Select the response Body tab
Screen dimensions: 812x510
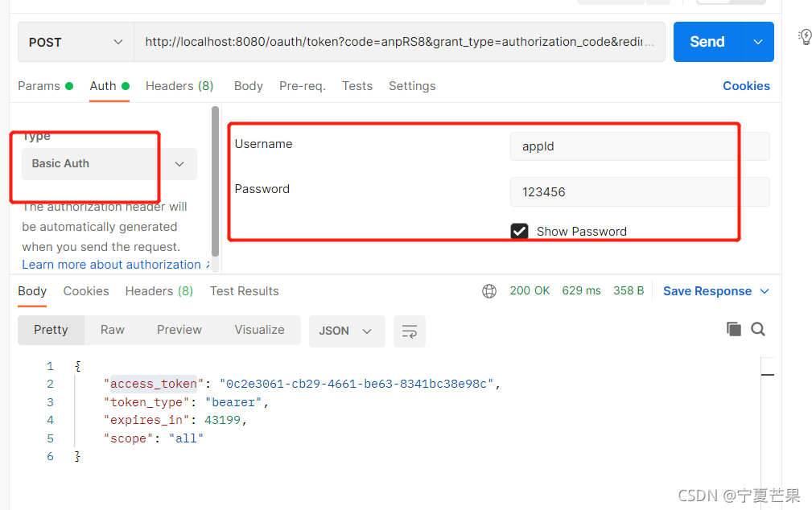click(32, 291)
